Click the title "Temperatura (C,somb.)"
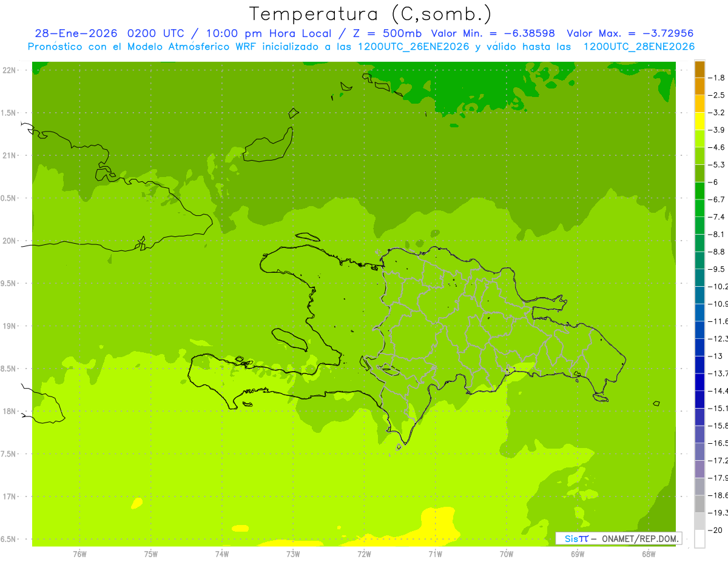 click(x=371, y=14)
